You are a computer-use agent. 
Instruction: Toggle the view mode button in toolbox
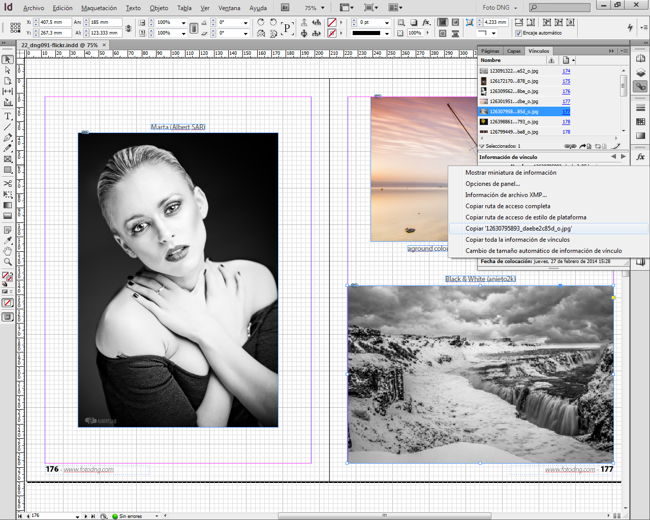click(x=7, y=317)
